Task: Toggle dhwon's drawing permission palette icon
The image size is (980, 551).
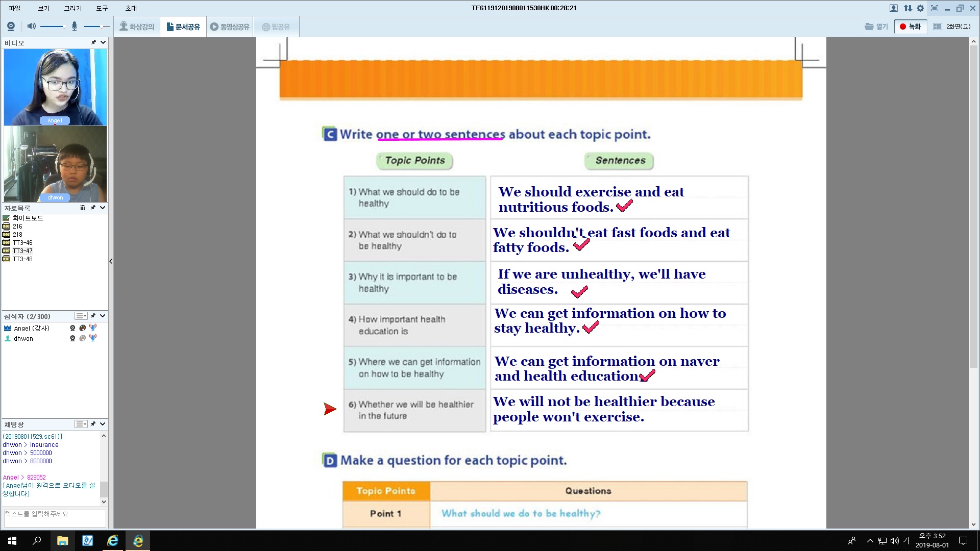Action: click(83, 338)
